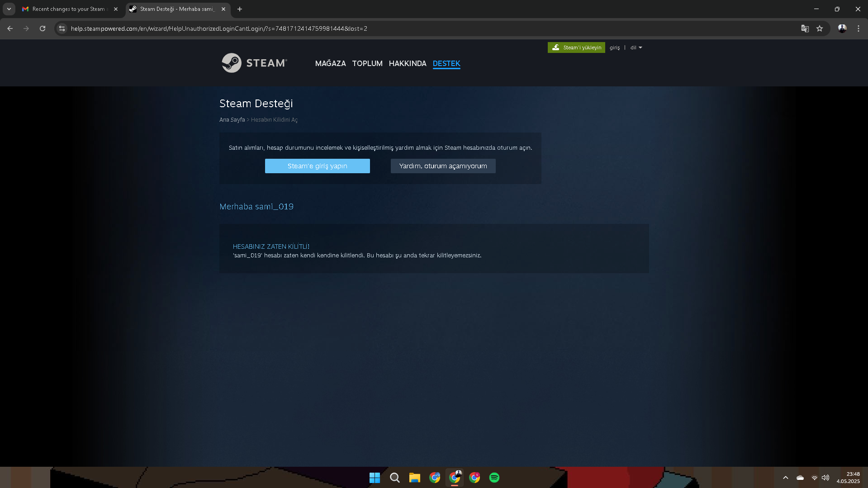Close the Gmail 'Recent changes' tab
Viewport: 868px width, 488px height.
(x=116, y=9)
